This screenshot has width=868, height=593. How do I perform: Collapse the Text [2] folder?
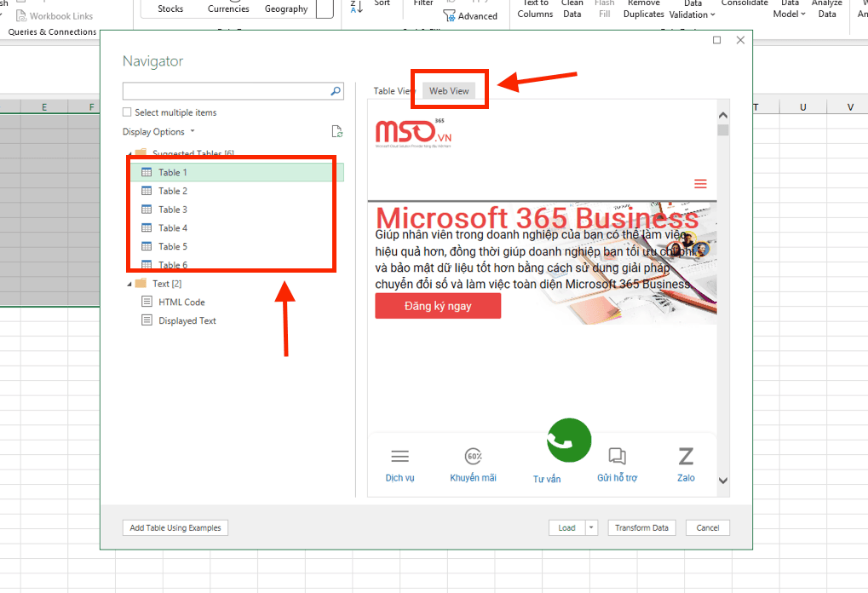click(129, 284)
